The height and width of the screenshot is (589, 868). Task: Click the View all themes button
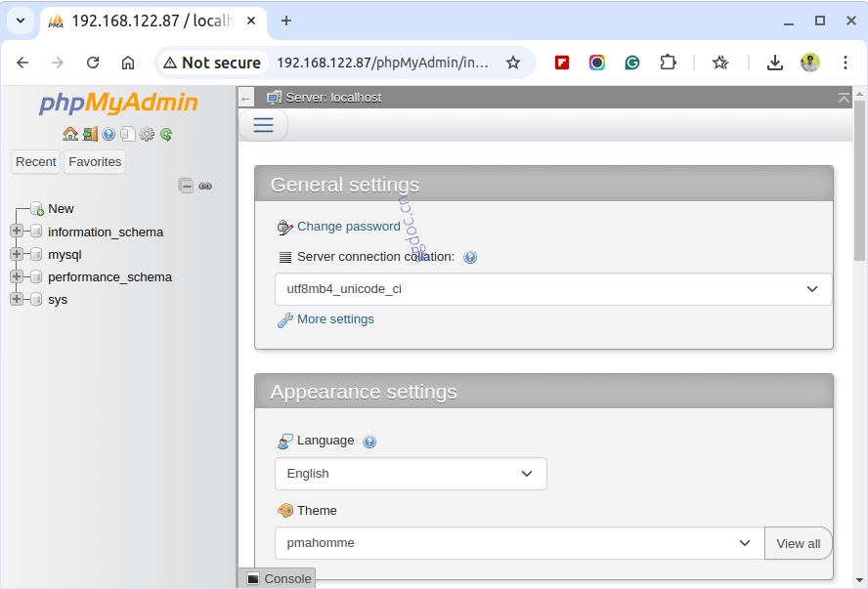tap(799, 543)
